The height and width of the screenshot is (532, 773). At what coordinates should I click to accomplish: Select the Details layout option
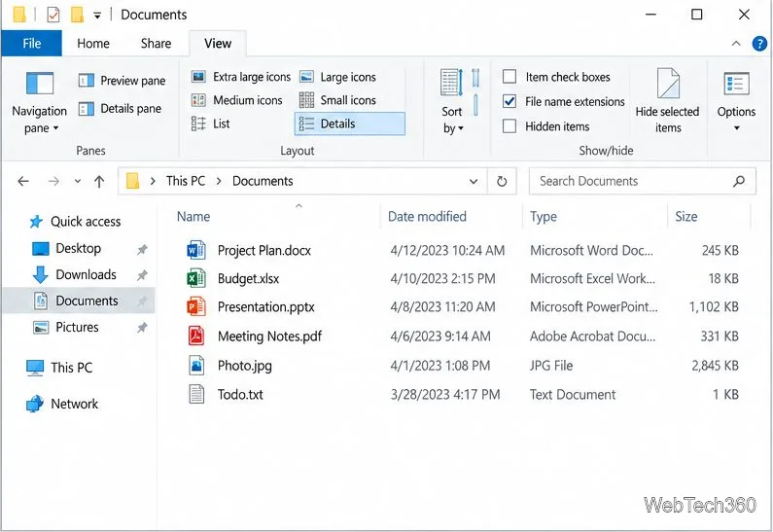[349, 124]
